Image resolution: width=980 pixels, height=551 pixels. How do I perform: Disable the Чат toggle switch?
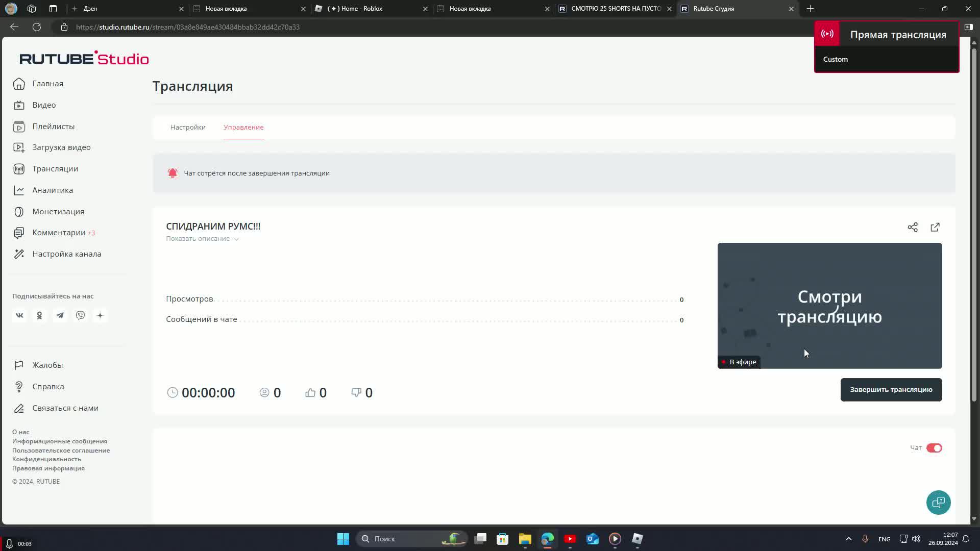(x=934, y=448)
